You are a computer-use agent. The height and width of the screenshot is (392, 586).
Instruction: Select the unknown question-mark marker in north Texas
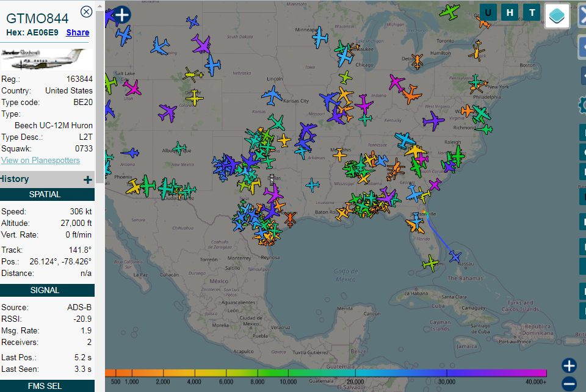point(272,180)
